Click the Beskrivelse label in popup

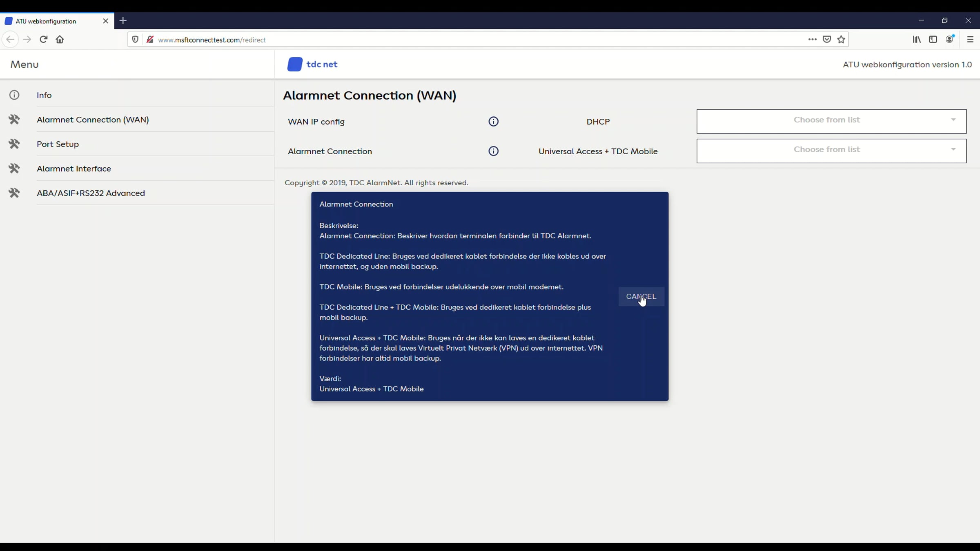[339, 226]
